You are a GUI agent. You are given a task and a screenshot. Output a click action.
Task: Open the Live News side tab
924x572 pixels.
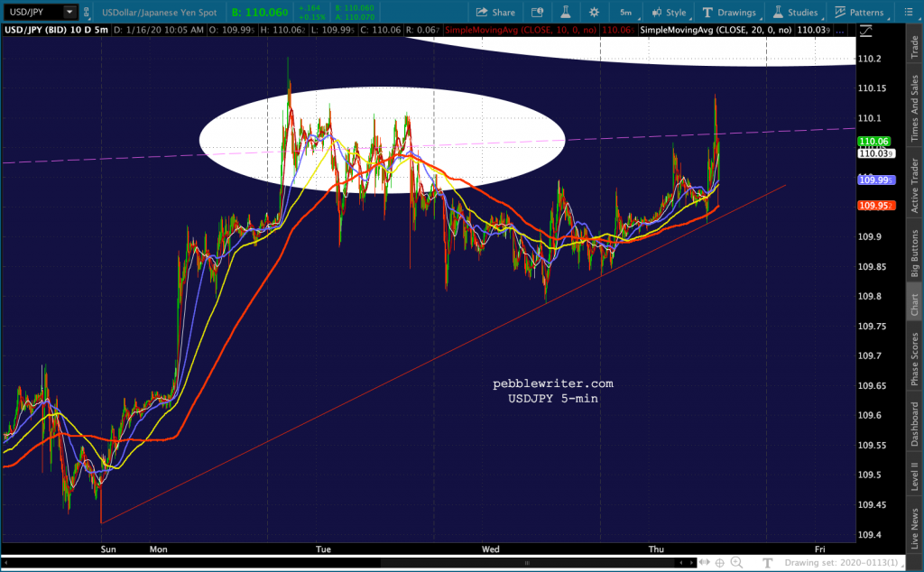pyautogui.click(x=915, y=529)
